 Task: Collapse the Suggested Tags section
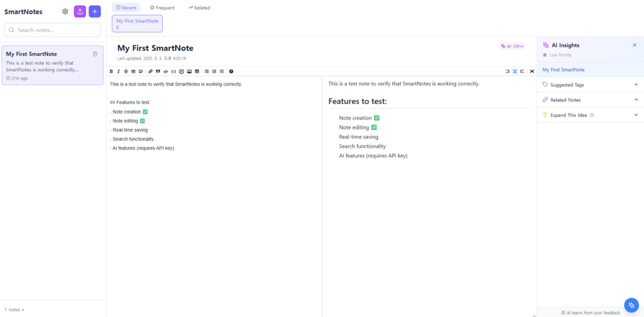tap(636, 85)
